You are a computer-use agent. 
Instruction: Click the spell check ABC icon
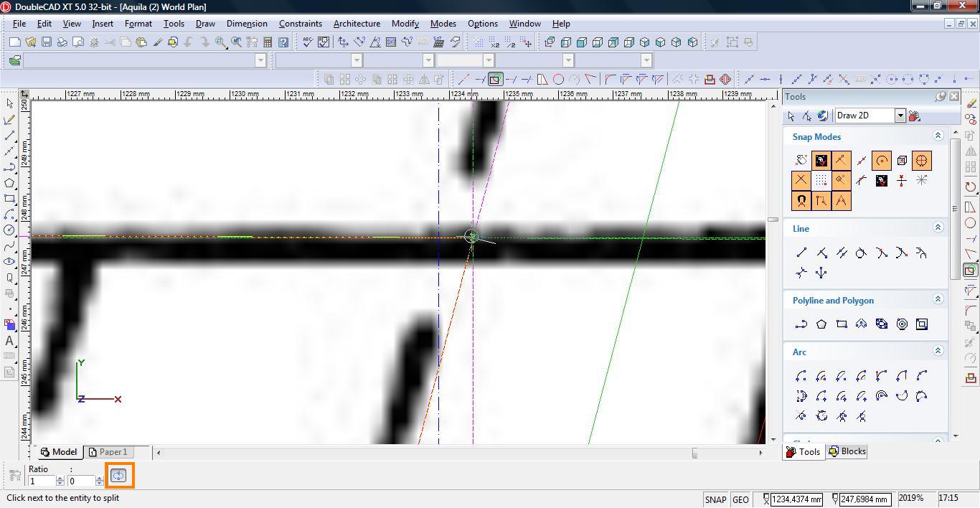(307, 42)
